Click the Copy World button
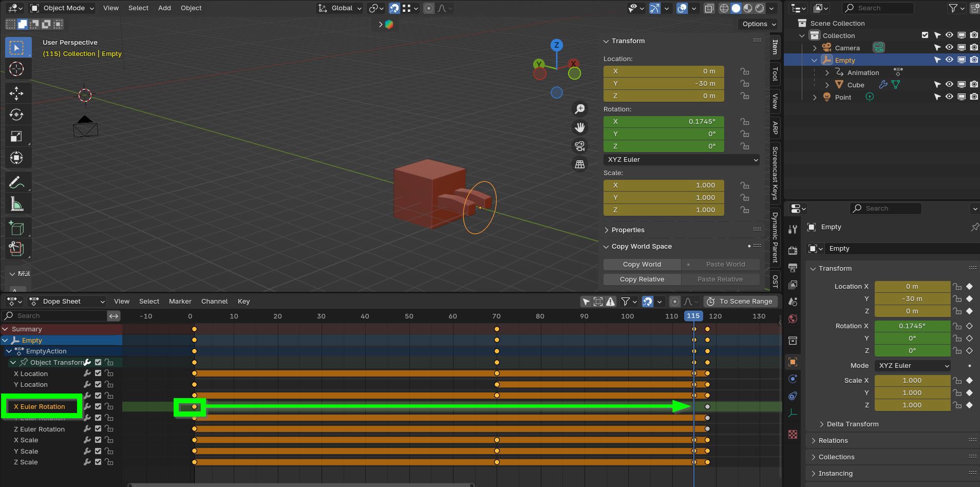Image resolution: width=980 pixels, height=487 pixels. pyautogui.click(x=642, y=264)
